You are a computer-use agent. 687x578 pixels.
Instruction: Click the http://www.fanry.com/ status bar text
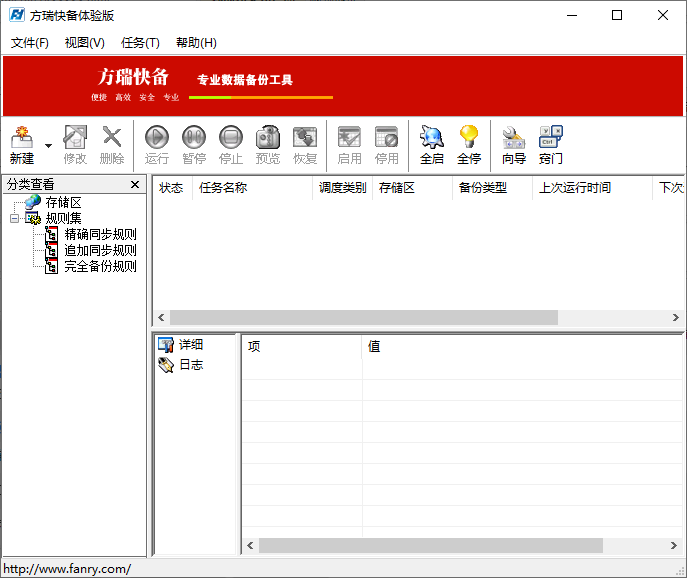click(67, 569)
